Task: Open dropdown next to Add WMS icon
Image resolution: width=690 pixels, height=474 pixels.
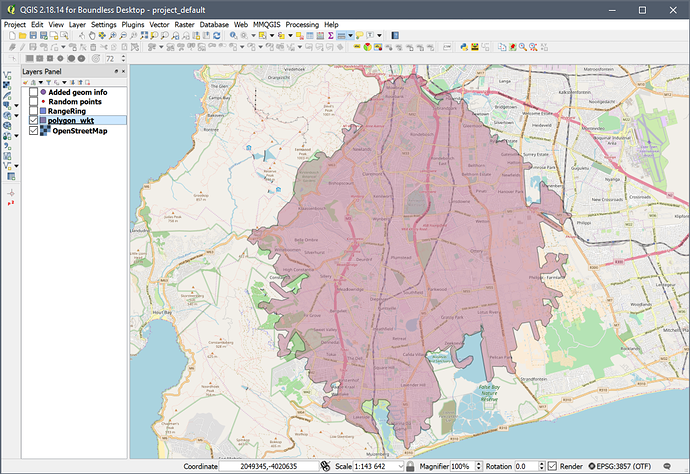Action: pos(16,116)
